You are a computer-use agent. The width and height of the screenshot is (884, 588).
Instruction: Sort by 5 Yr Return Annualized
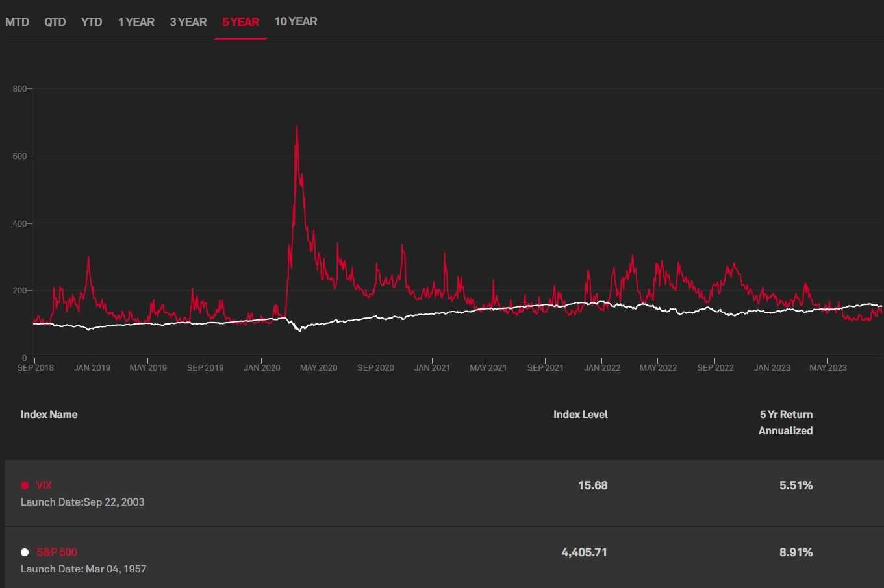(785, 422)
